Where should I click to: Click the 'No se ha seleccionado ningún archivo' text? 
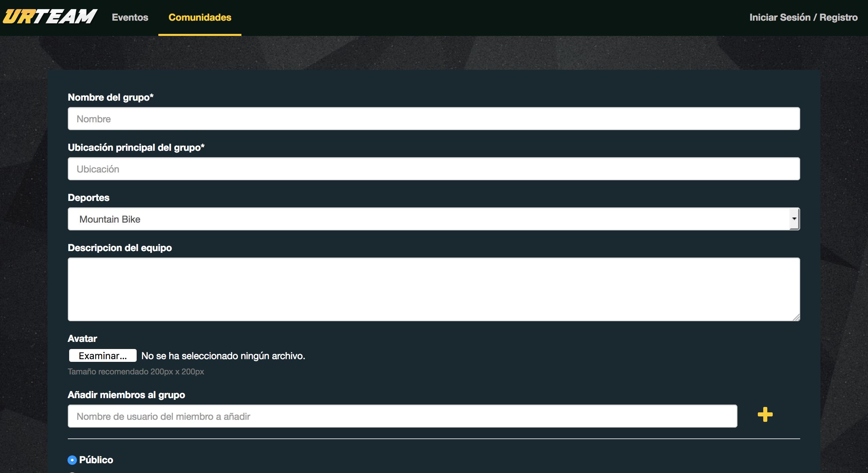coord(223,356)
